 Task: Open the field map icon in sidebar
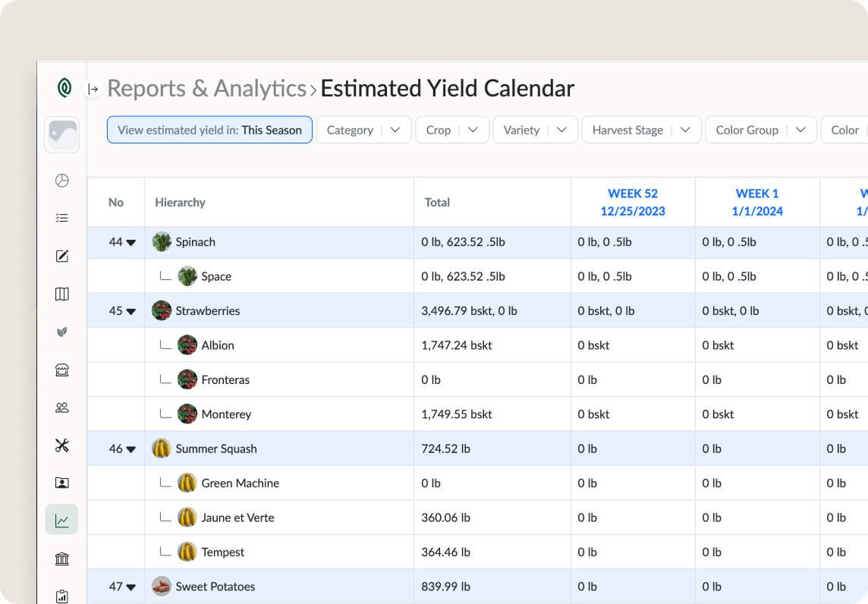tap(62, 294)
